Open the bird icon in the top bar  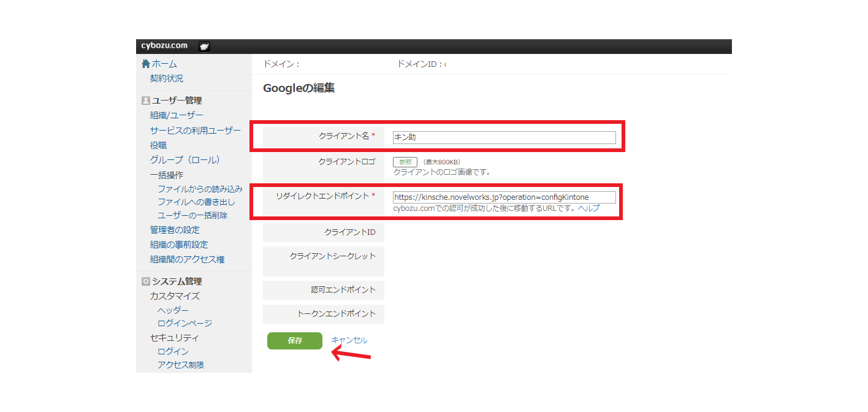(x=205, y=47)
